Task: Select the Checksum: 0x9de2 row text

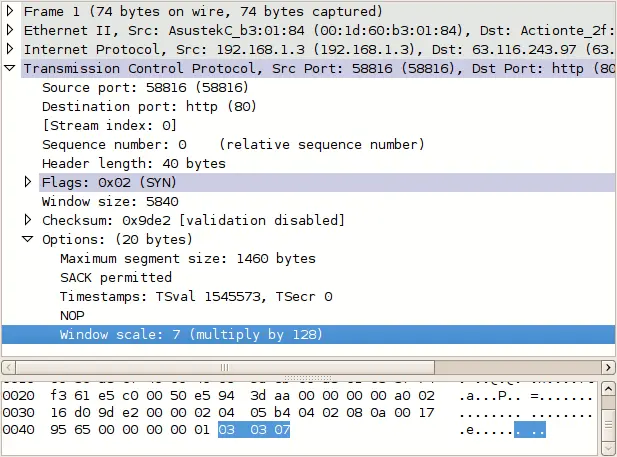Action: pos(193,220)
